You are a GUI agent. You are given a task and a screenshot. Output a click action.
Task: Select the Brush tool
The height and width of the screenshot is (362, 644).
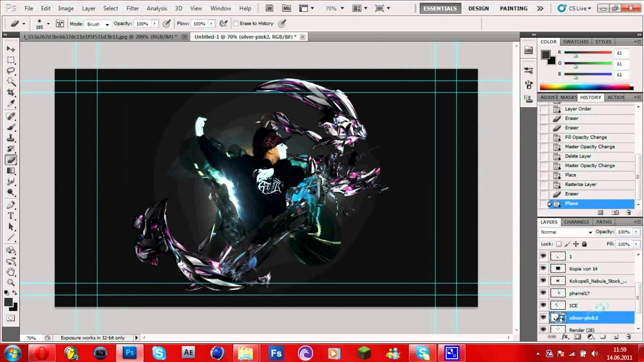(11, 127)
